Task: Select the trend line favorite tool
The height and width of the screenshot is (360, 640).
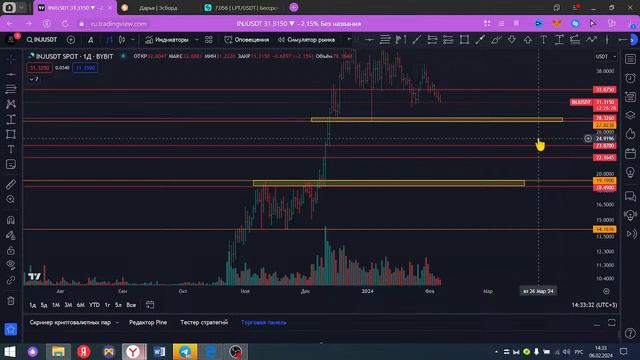Action: tap(416, 40)
